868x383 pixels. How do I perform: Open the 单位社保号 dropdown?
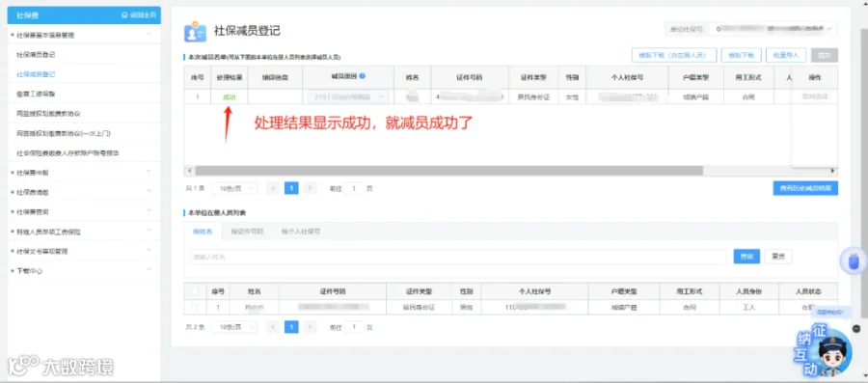[773, 28]
